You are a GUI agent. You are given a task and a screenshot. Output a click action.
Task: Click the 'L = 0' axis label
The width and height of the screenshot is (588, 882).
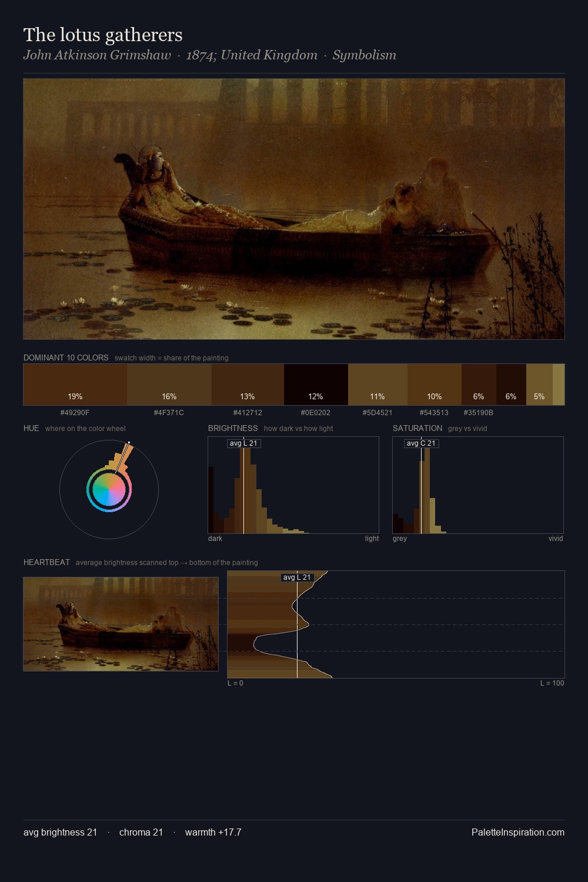pyautogui.click(x=235, y=683)
